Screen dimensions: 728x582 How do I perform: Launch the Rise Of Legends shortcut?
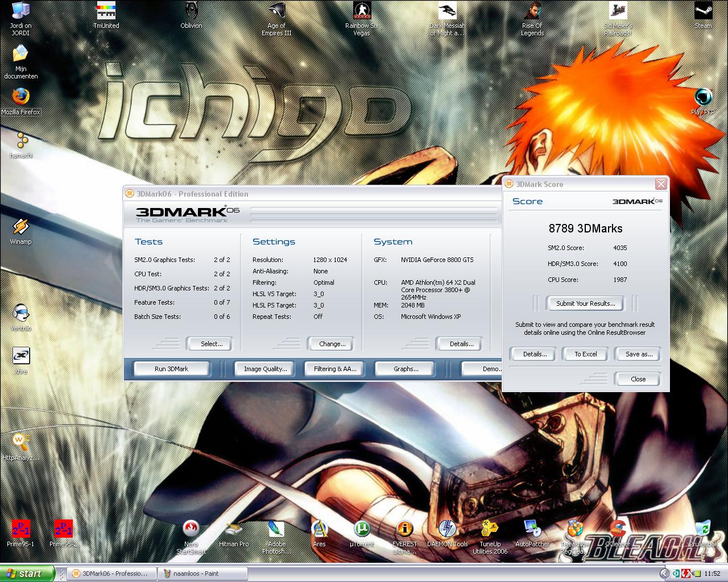point(532,19)
